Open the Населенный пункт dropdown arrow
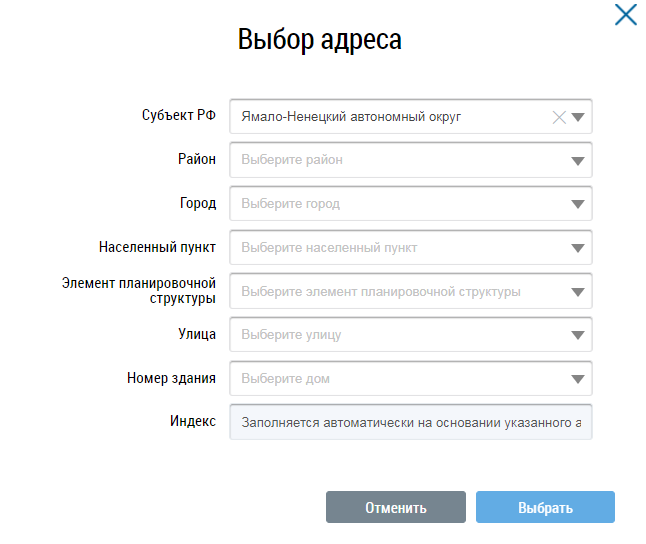This screenshot has height=544, width=646. point(578,248)
